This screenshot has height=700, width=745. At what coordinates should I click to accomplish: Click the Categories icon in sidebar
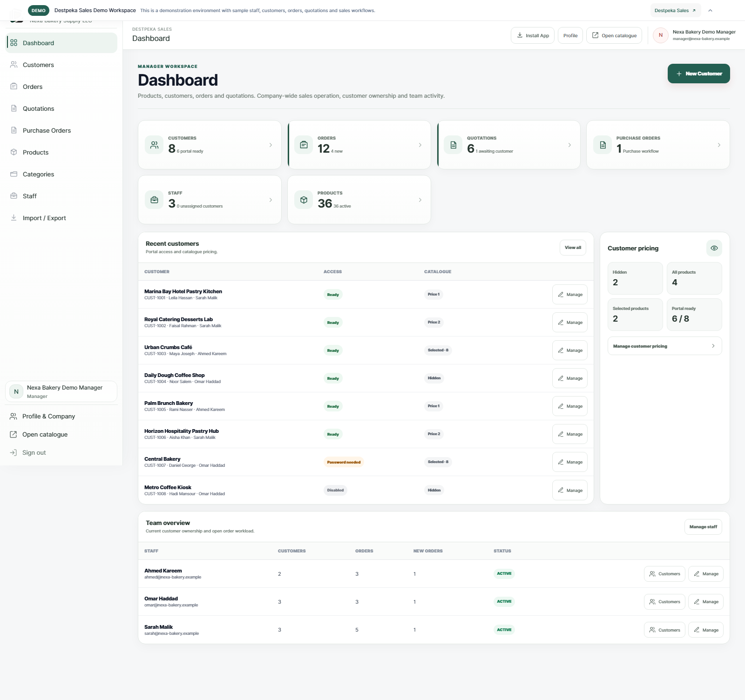(x=14, y=174)
